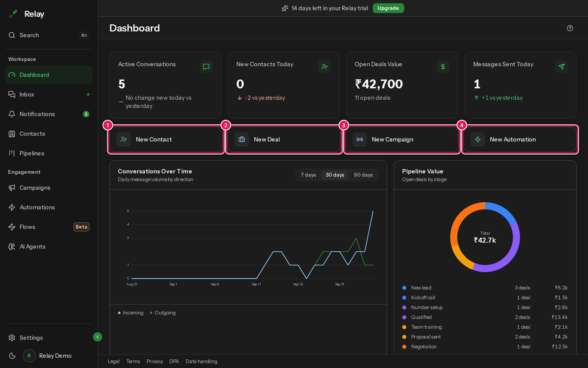Open Campaigns under Engagement
Viewport: 588px width, 368px height.
pos(49,188)
